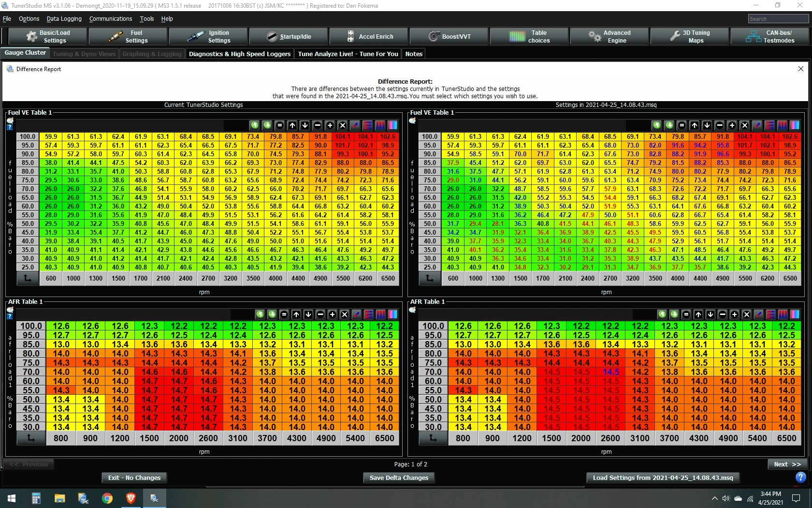Open Basic/Load Settings dropdown
Screen dimensions: 812x508
(48, 37)
